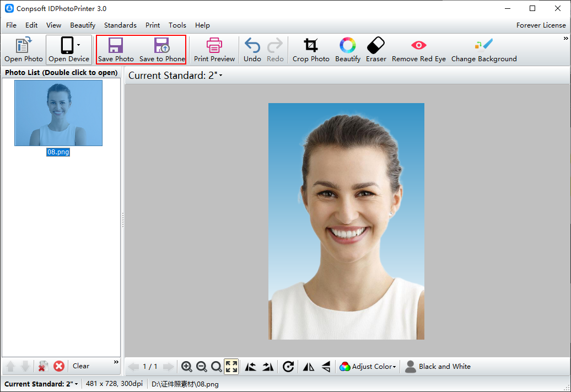This screenshot has height=392, width=571.
Task: Click the circular arrow rotate icon
Action: (288, 367)
